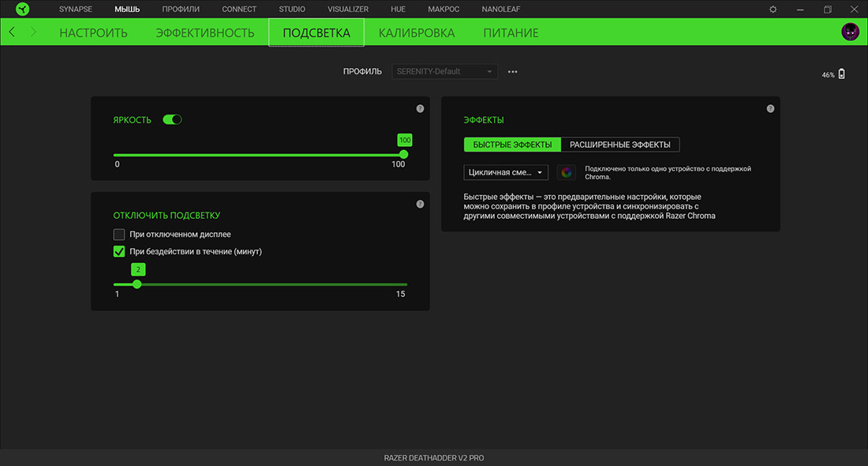Uncheck При бездействии в течение (минут)
The width and height of the screenshot is (868, 466).
tap(119, 252)
